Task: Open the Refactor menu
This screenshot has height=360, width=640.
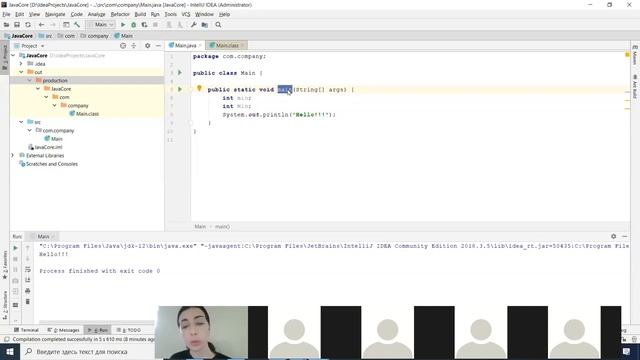Action: [x=120, y=14]
